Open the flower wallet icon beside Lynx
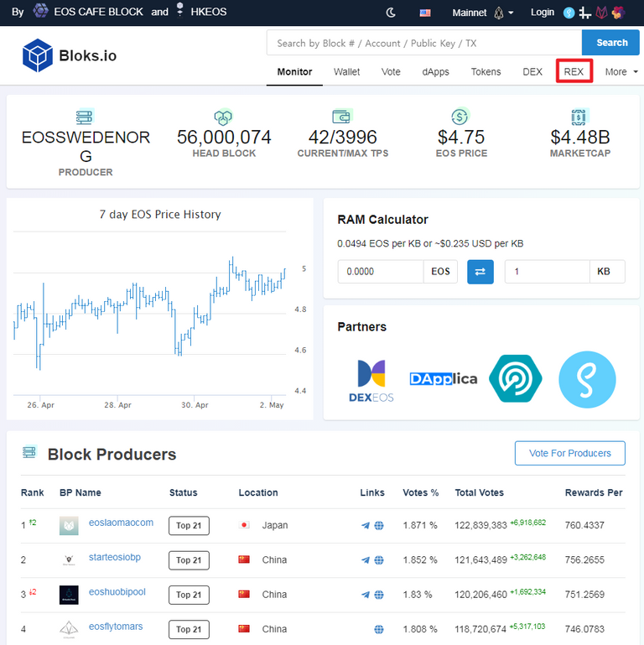 [x=618, y=13]
